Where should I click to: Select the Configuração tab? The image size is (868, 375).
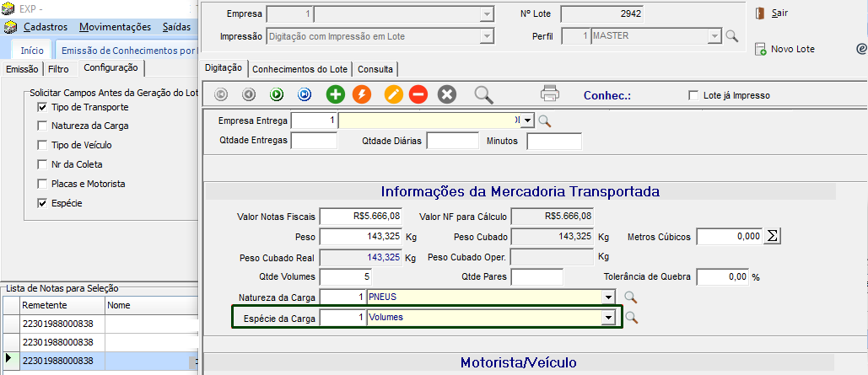111,68
